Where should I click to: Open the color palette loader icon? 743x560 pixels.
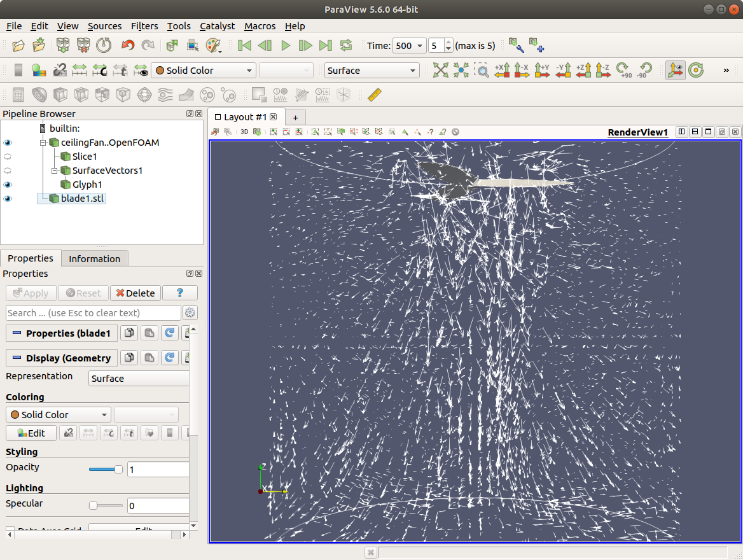click(x=214, y=46)
